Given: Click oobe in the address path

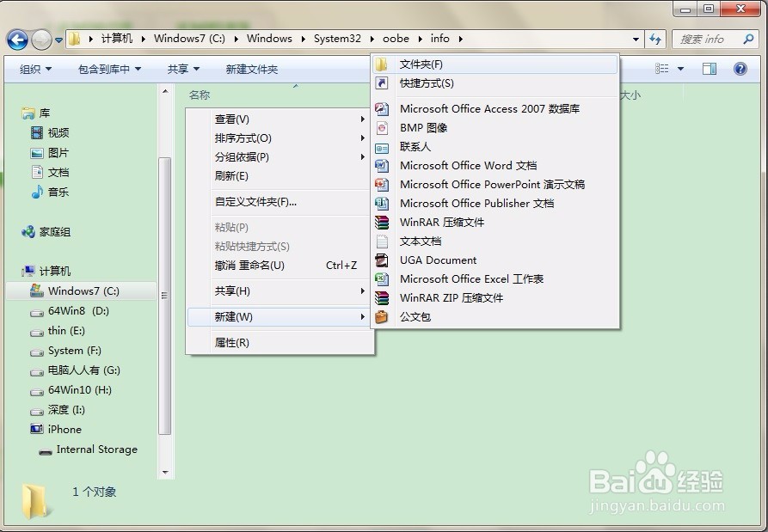Looking at the screenshot, I should coord(396,39).
